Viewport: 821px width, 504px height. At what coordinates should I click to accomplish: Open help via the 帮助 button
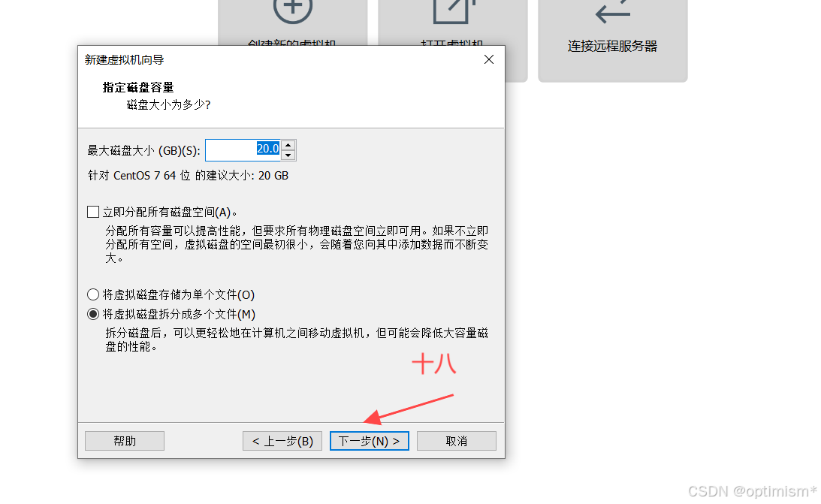coord(125,441)
